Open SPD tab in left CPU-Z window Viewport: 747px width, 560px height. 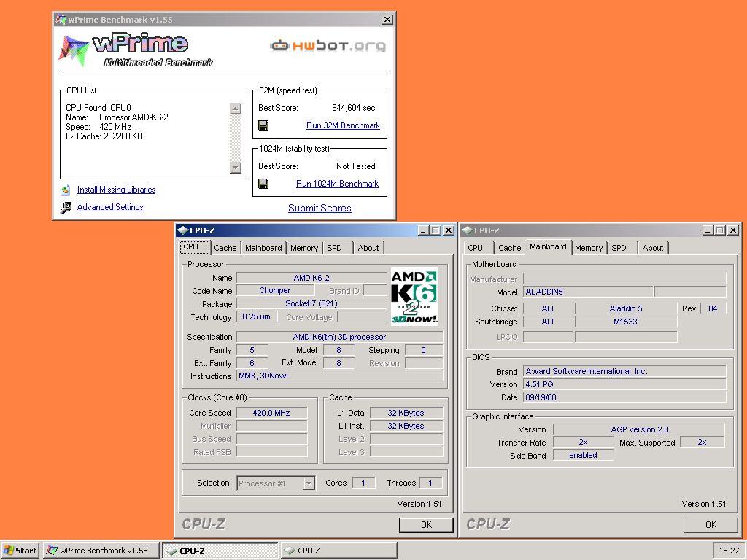(x=337, y=248)
